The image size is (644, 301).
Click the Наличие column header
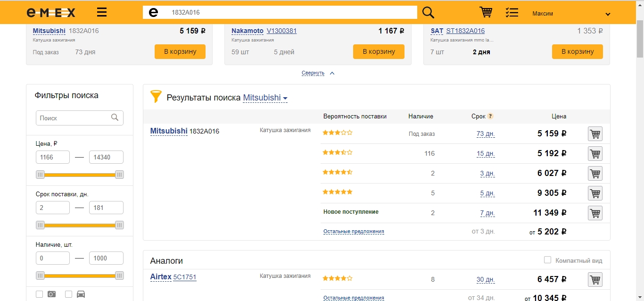point(421,116)
